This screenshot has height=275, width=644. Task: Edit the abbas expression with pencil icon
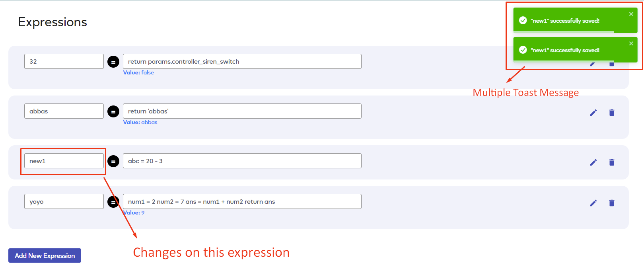pos(593,113)
